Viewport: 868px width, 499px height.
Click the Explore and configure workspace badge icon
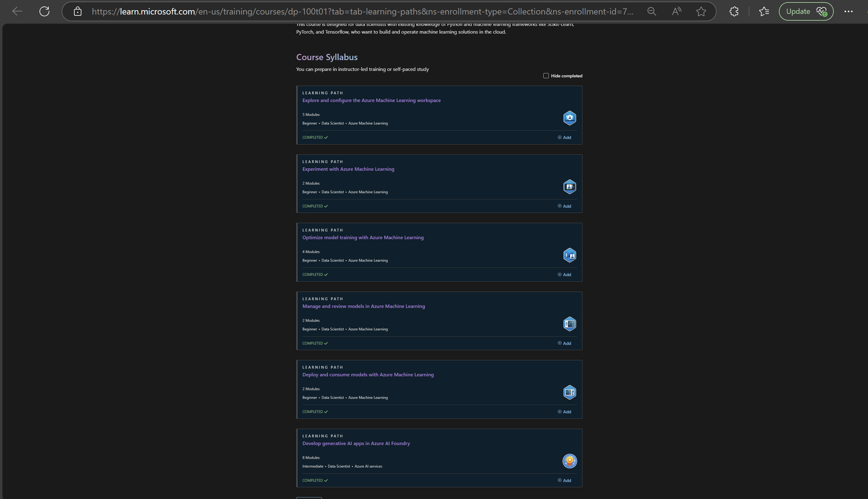(569, 118)
